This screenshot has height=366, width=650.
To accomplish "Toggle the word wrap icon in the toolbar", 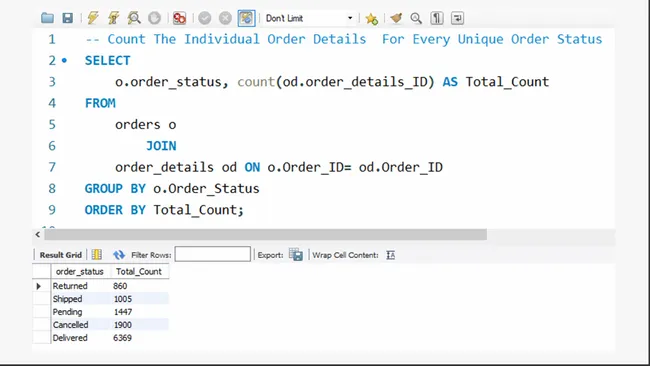I will click(x=457, y=18).
